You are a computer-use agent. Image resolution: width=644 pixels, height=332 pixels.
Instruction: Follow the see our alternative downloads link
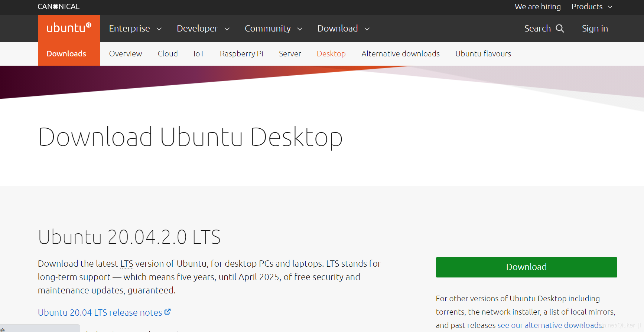[550, 325]
